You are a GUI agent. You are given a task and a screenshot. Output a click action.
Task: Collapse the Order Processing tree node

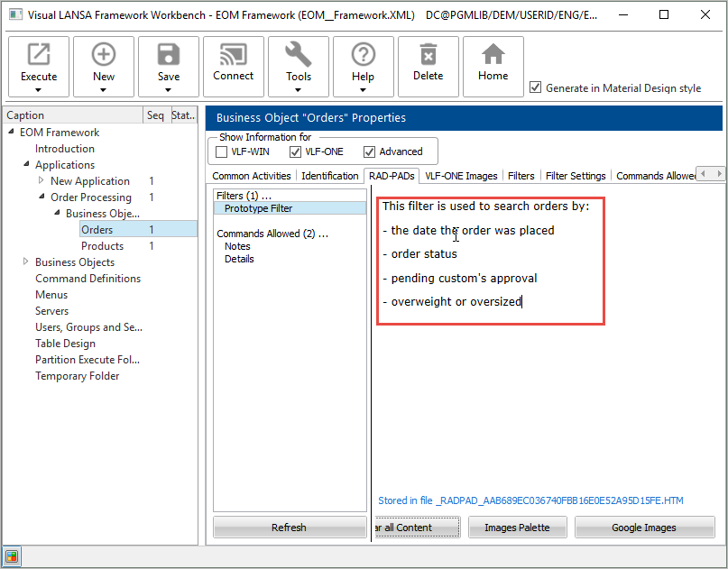point(41,197)
